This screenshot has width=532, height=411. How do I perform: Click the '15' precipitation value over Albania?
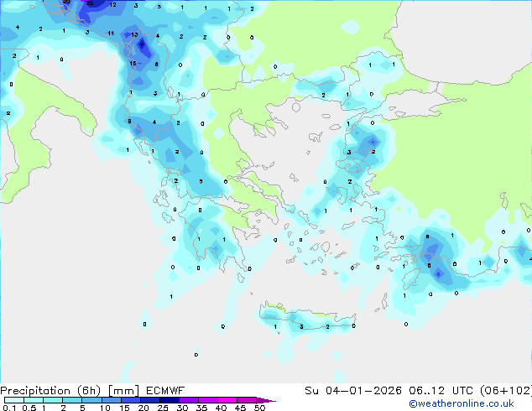tap(133, 64)
